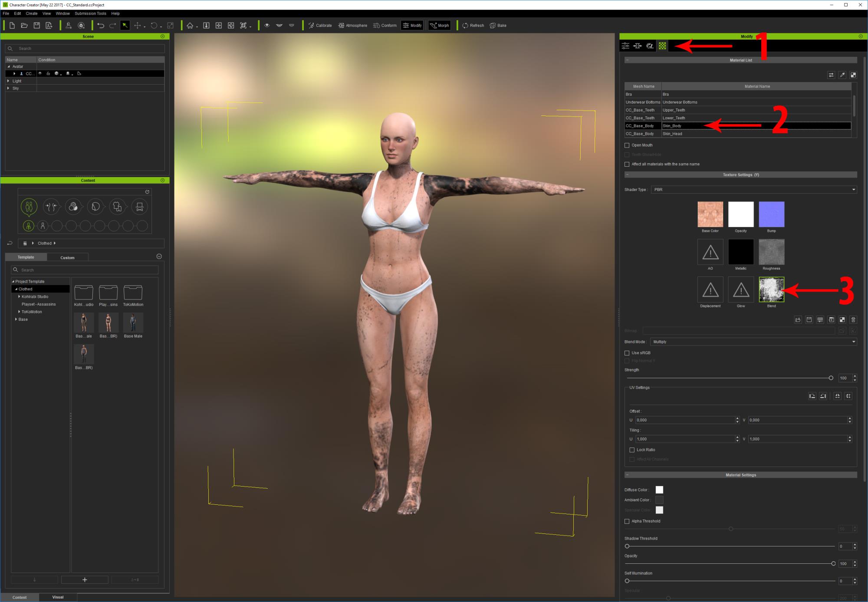
Task: Click the Actor category icon in Content
Action: (29, 207)
